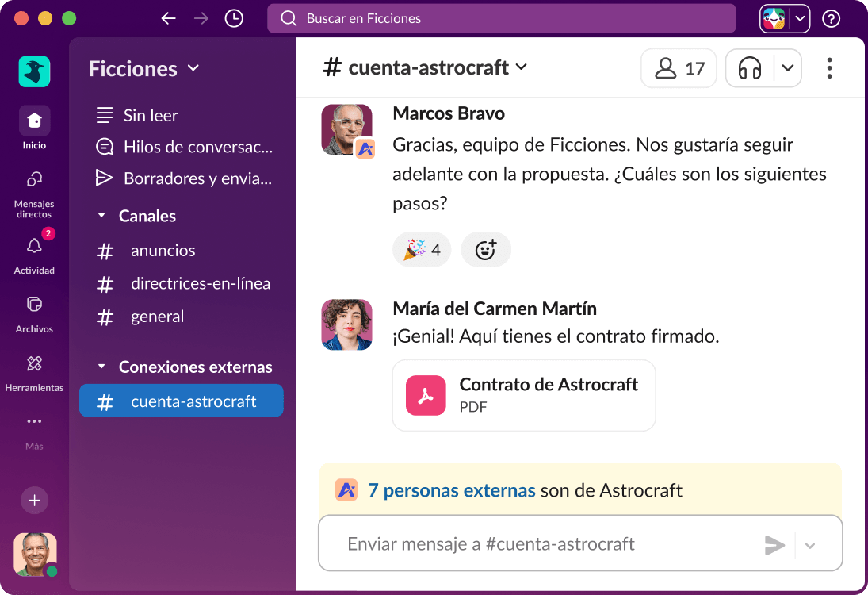Screen dimensions: 868x595
Task: Open message history with the clock icon
Action: pos(233,17)
